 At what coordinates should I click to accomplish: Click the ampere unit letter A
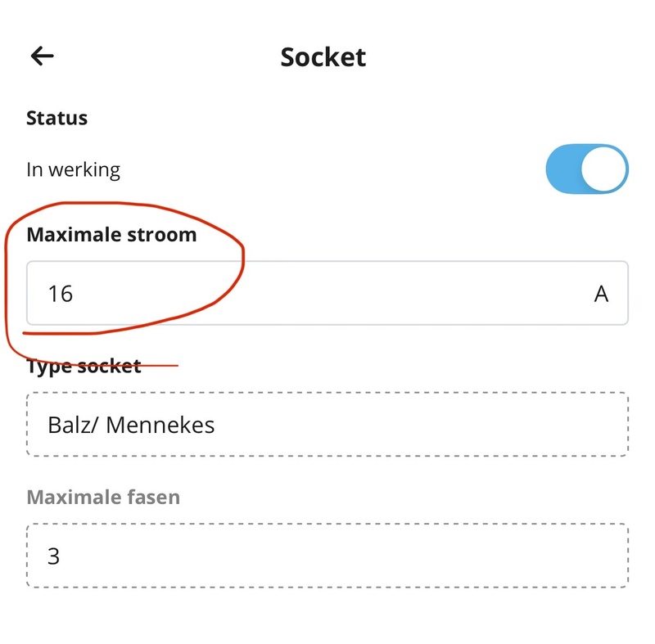pos(601,294)
